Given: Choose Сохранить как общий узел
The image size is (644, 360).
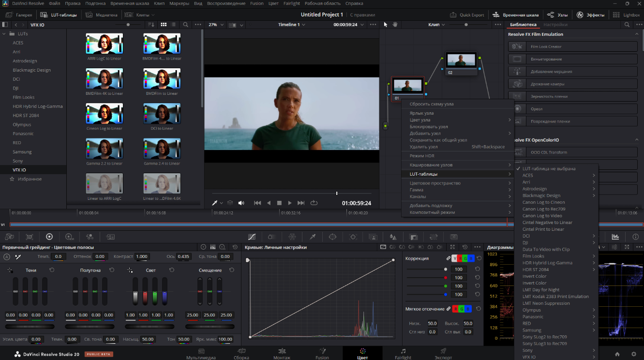Looking at the screenshot, I should (438, 139).
